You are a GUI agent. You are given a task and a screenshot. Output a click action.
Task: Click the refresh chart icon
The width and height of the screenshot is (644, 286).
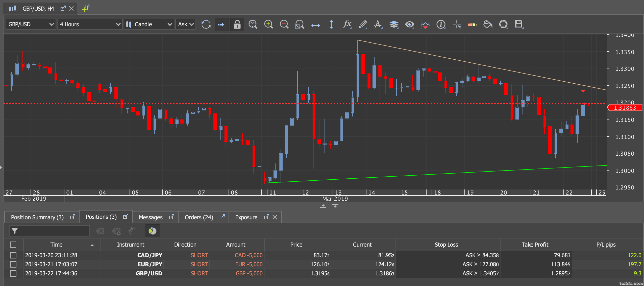pyautogui.click(x=206, y=25)
